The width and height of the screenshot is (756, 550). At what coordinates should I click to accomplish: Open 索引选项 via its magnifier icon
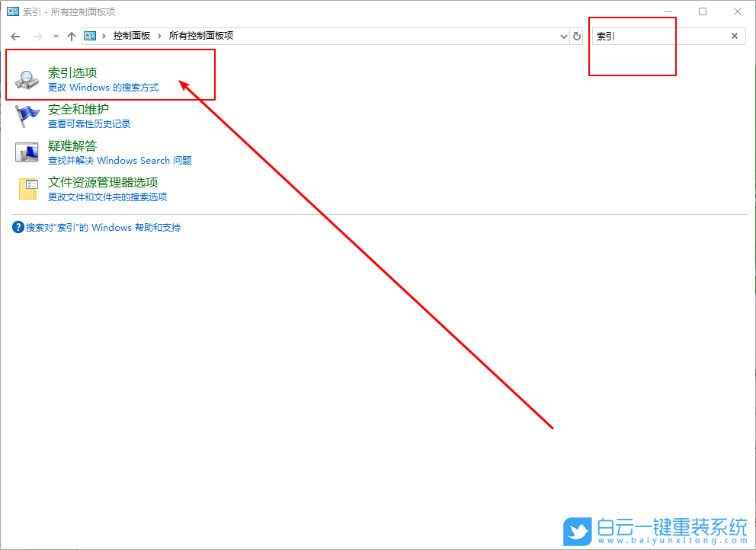[25, 78]
